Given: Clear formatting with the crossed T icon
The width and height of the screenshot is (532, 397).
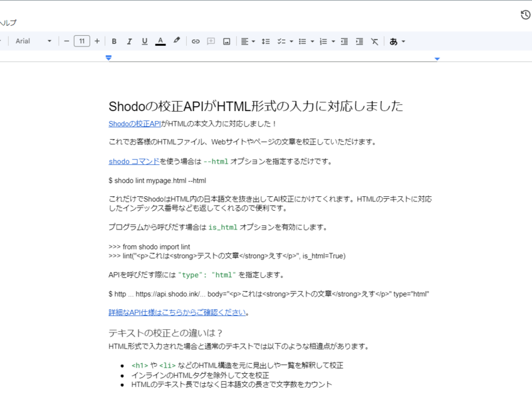Looking at the screenshot, I should point(374,41).
